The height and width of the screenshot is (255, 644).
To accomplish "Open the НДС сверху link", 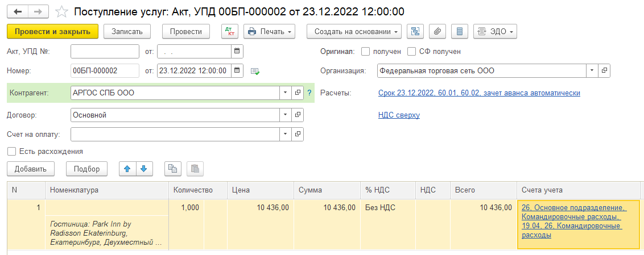I will pos(399,115).
